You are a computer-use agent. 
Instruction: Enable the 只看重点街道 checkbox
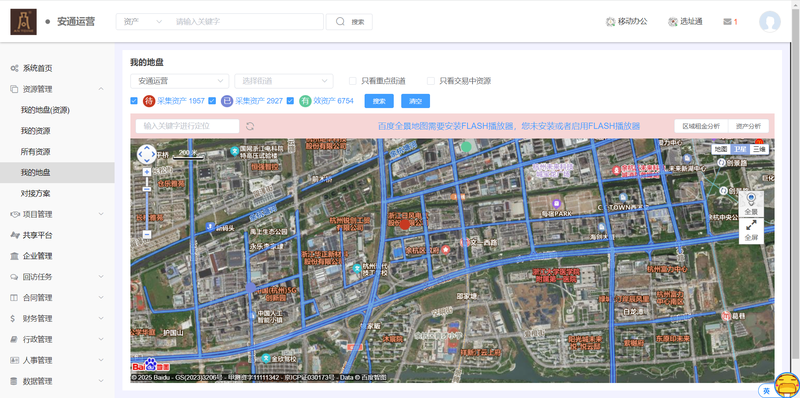point(353,81)
